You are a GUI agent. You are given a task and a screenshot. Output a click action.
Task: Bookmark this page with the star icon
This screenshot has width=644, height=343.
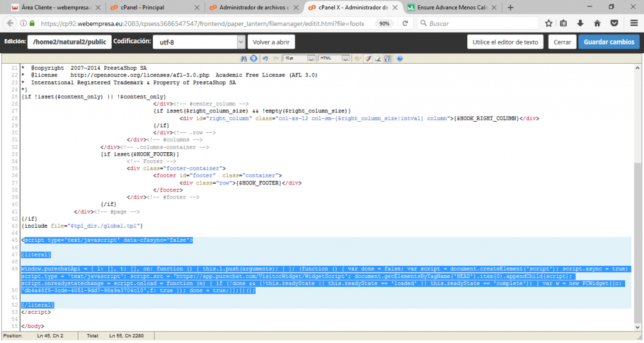549,23
